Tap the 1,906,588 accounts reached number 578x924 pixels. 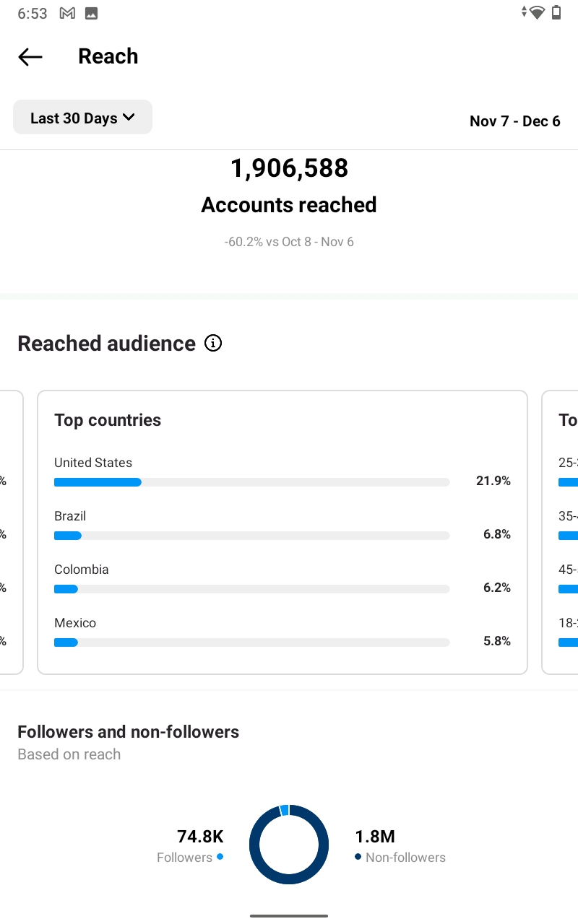click(289, 168)
